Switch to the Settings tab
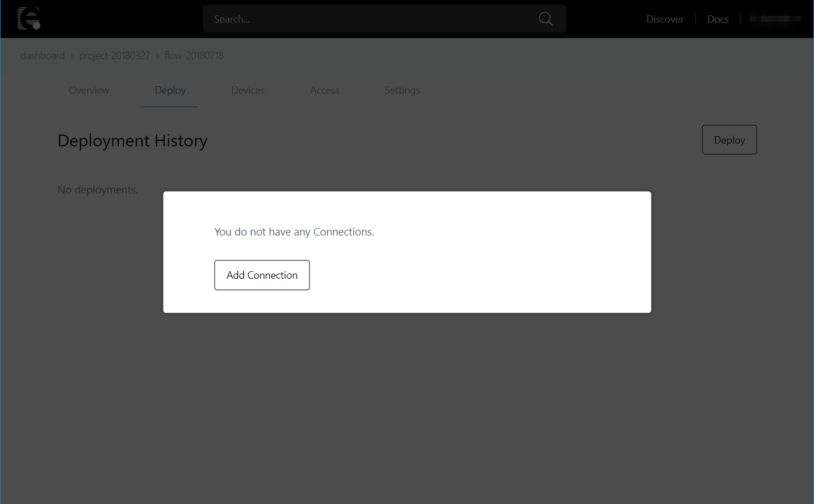Image resolution: width=814 pixels, height=504 pixels. click(402, 90)
